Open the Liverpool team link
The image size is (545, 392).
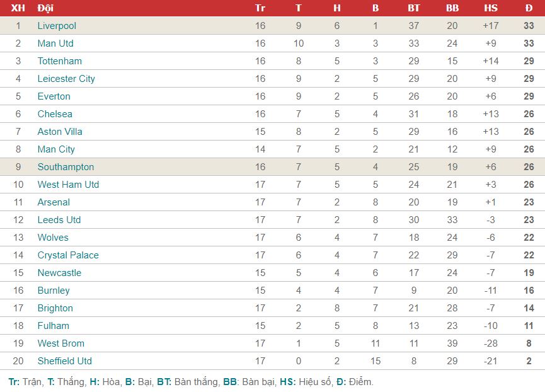(x=57, y=26)
